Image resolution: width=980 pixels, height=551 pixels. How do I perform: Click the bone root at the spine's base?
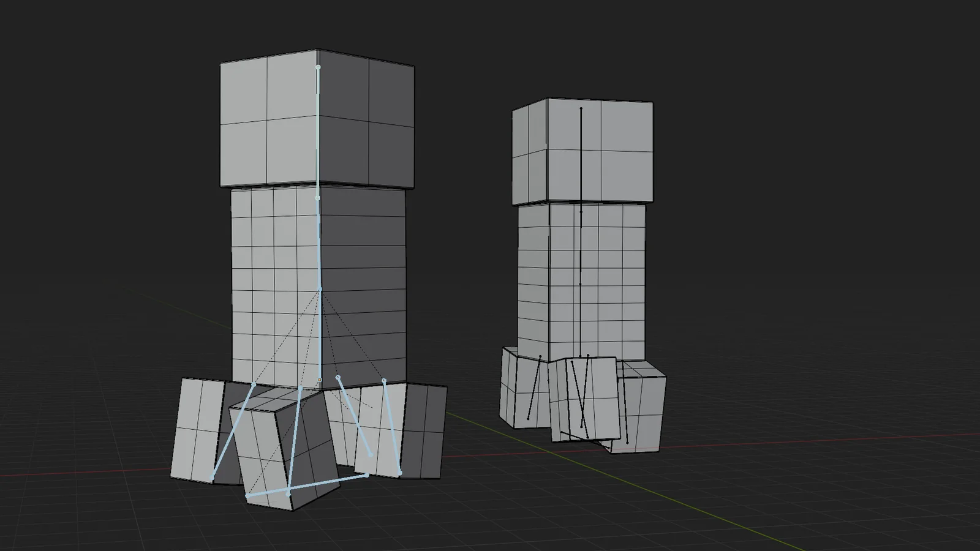coord(320,380)
